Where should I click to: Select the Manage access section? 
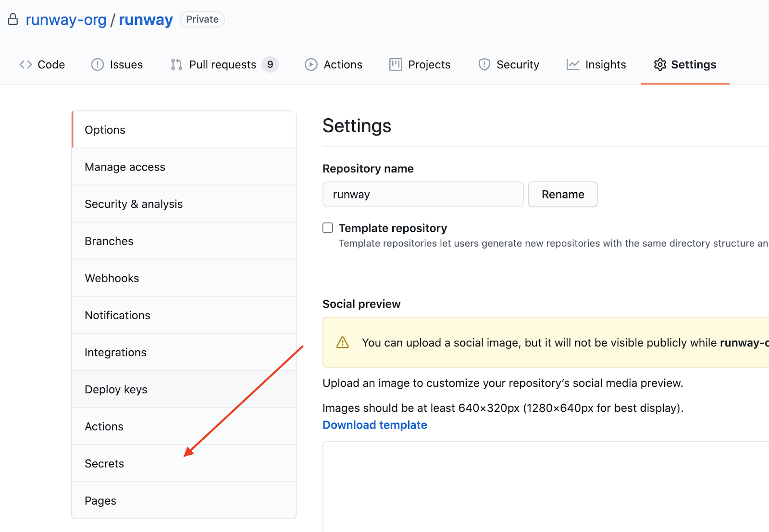[125, 167]
